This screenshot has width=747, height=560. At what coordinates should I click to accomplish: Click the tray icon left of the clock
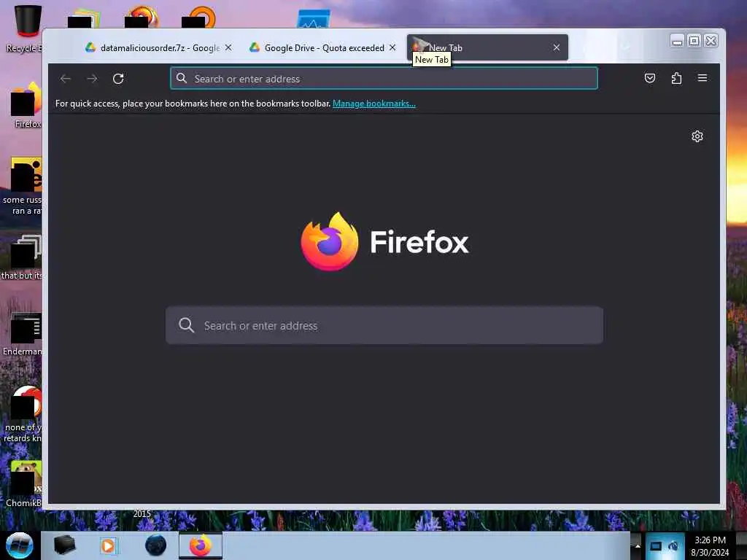coord(673,546)
